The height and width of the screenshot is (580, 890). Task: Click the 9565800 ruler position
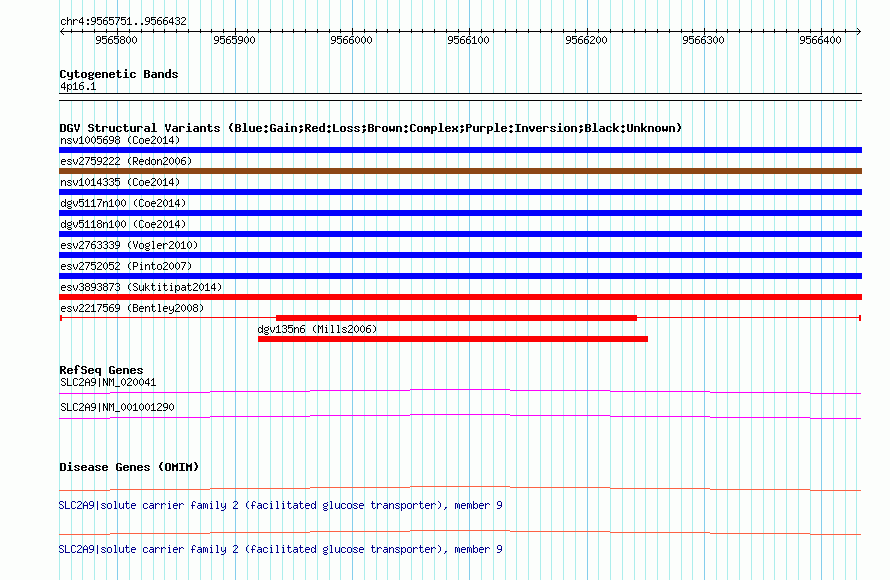116,40
